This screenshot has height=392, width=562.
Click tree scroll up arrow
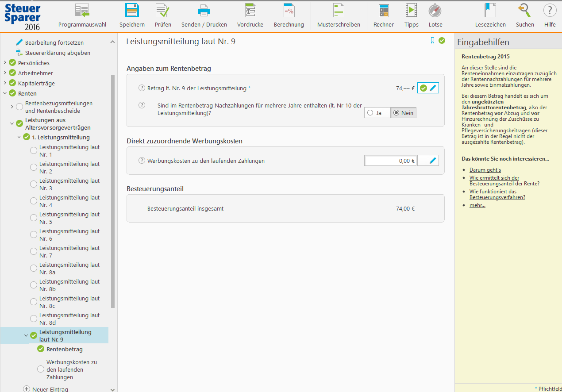point(112,42)
